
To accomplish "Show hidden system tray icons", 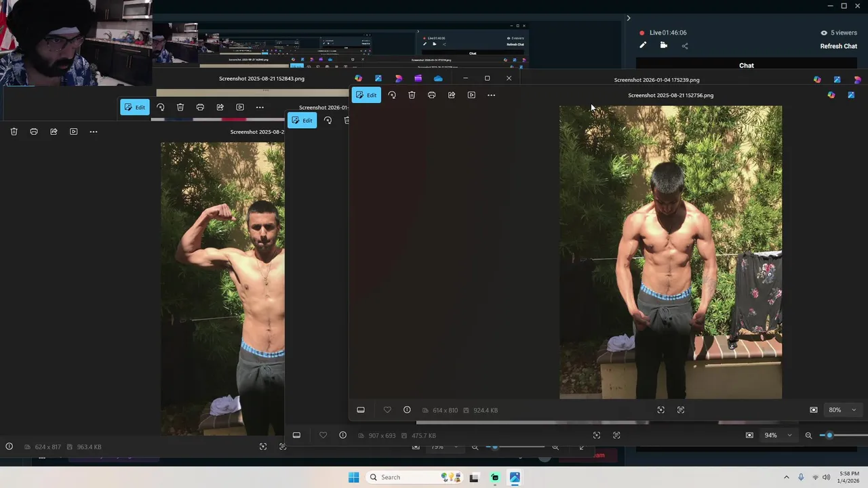I will point(787,477).
